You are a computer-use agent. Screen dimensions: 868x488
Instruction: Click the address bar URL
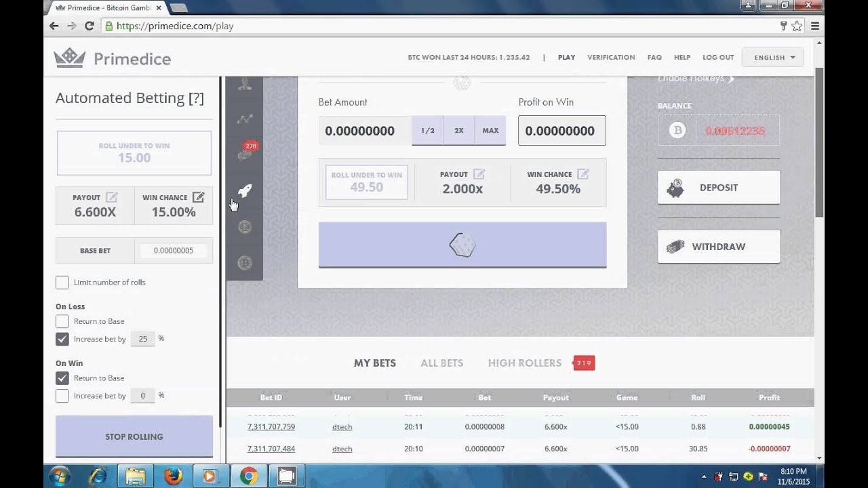tap(175, 26)
